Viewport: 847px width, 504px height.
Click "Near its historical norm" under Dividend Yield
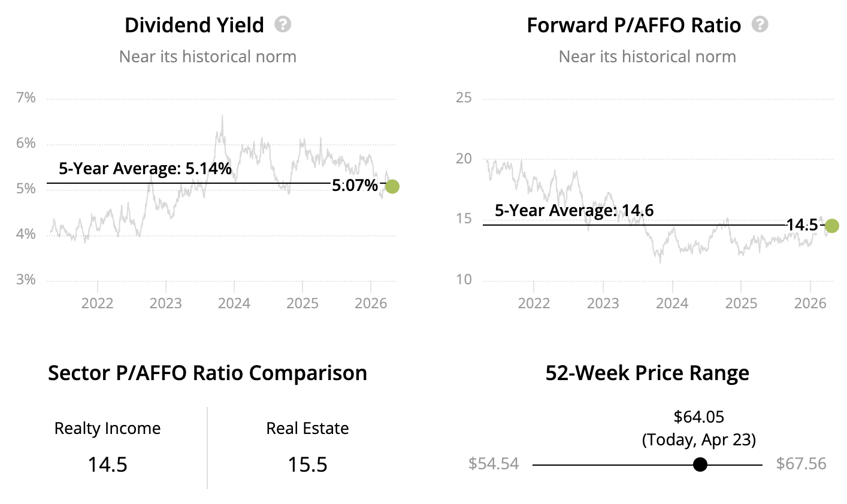[207, 57]
